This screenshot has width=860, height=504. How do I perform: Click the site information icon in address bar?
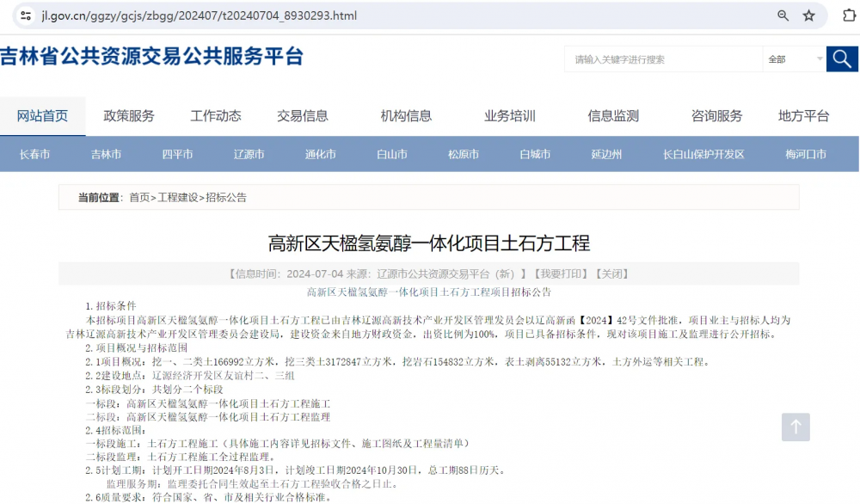24,15
